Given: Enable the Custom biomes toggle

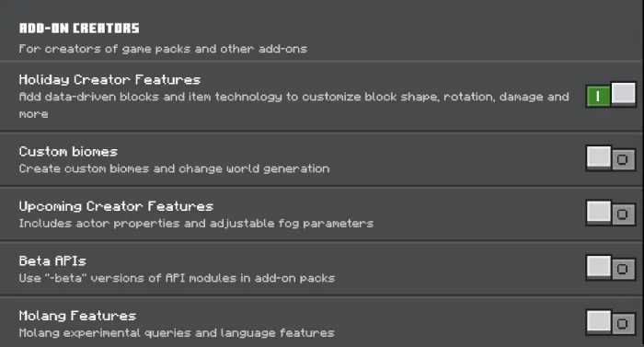Looking at the screenshot, I should (x=611, y=158).
